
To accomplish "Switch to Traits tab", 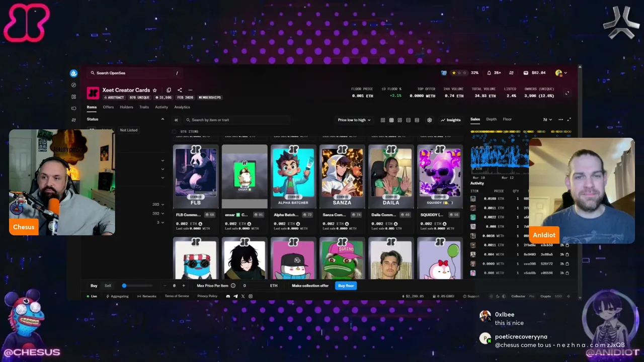I will (144, 107).
